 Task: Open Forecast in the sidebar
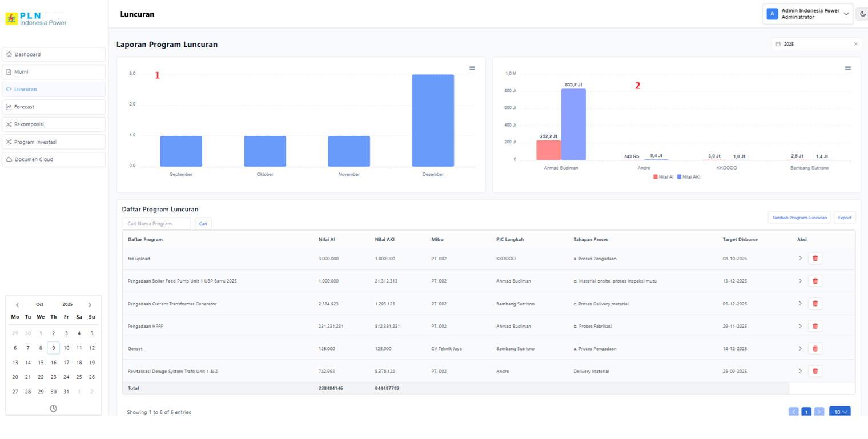(x=54, y=107)
